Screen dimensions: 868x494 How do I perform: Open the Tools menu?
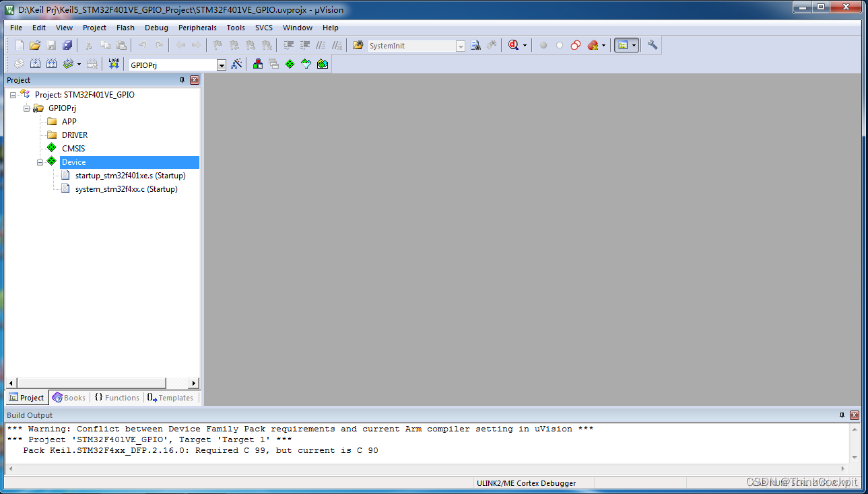click(236, 28)
